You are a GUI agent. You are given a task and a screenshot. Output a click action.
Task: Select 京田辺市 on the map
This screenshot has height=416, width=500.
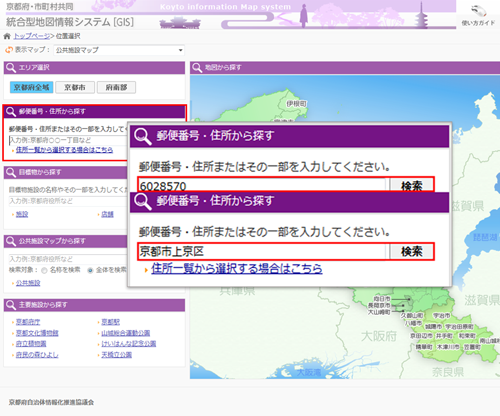(x=422, y=336)
